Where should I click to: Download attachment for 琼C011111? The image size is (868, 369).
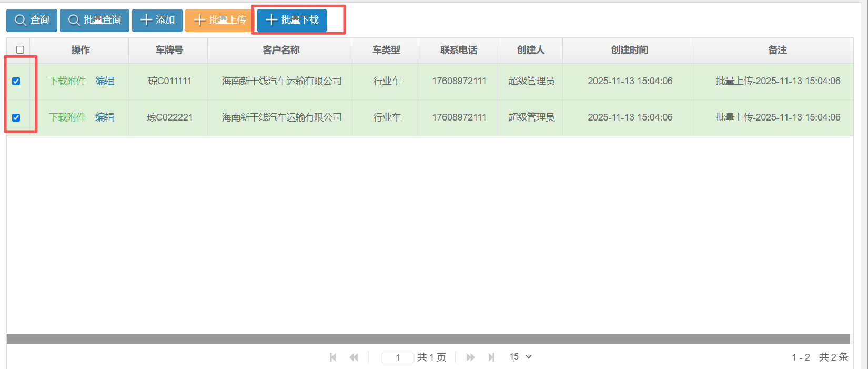pyautogui.click(x=67, y=81)
